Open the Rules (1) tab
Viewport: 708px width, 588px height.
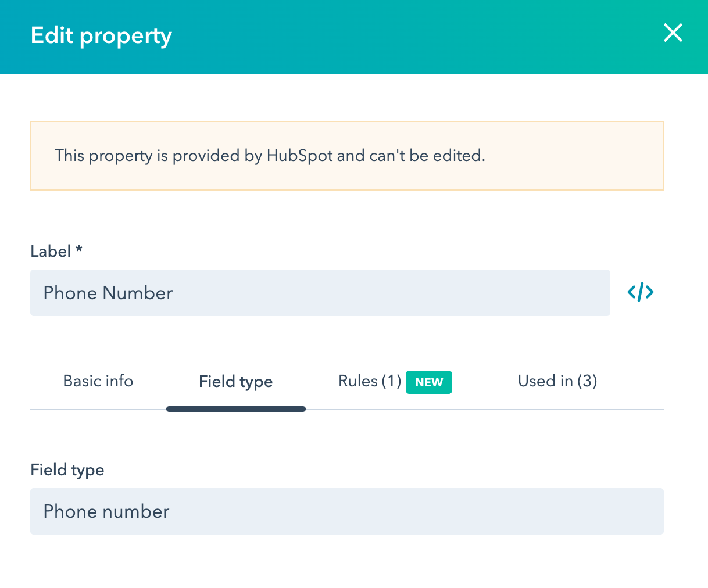pyautogui.click(x=370, y=381)
